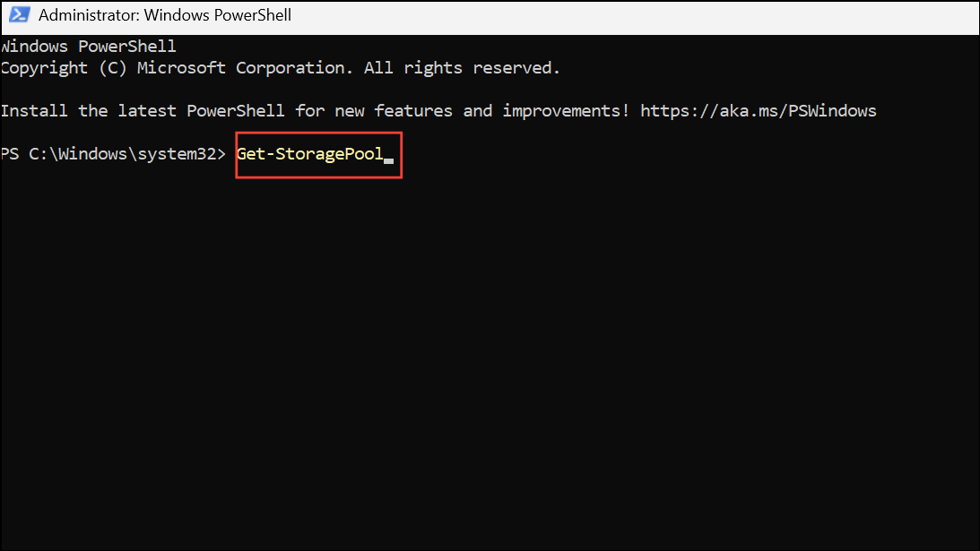Viewport: 980px width, 551px height.
Task: Click the word features in the message
Action: (413, 111)
